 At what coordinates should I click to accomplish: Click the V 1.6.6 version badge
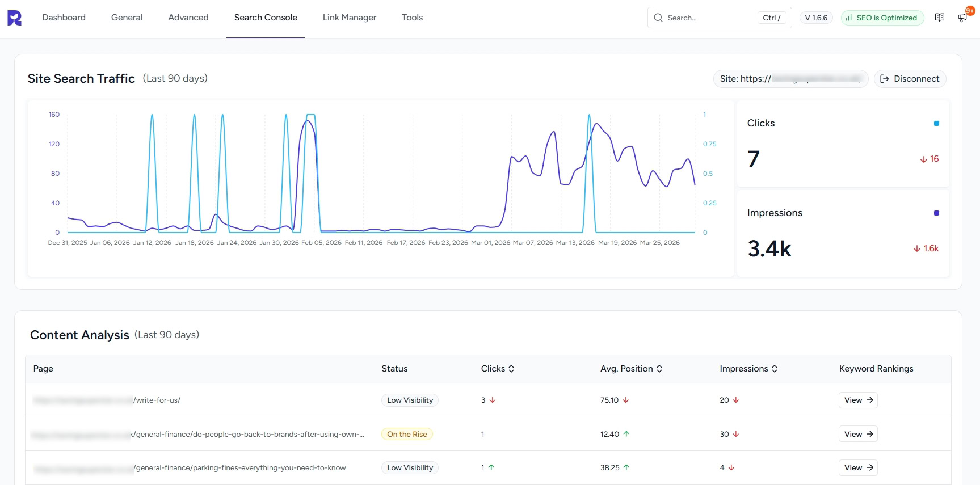816,18
